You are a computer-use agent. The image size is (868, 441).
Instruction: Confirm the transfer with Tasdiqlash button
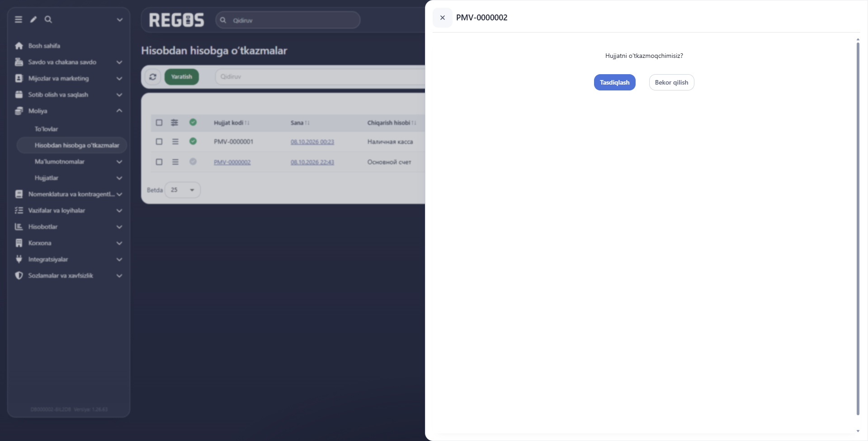[x=614, y=82]
